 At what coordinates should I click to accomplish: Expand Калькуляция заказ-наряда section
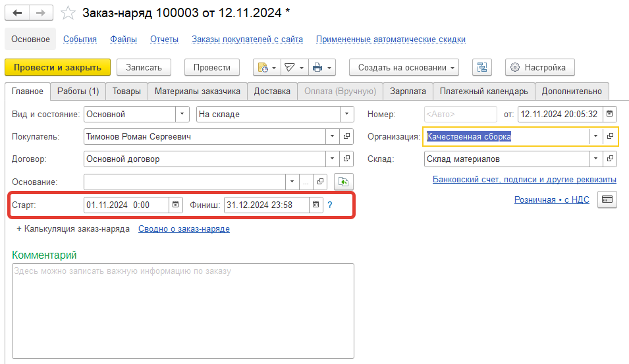pos(73,228)
